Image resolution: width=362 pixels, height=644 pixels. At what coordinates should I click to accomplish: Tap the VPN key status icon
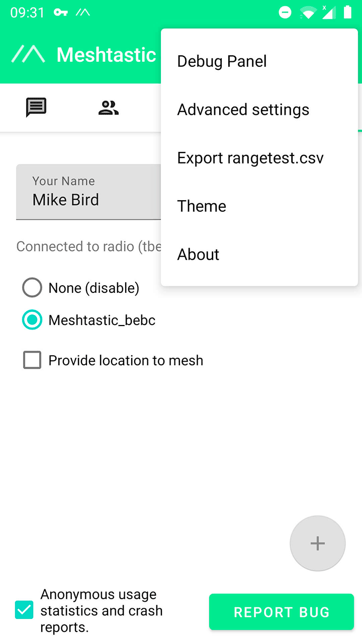click(x=61, y=13)
